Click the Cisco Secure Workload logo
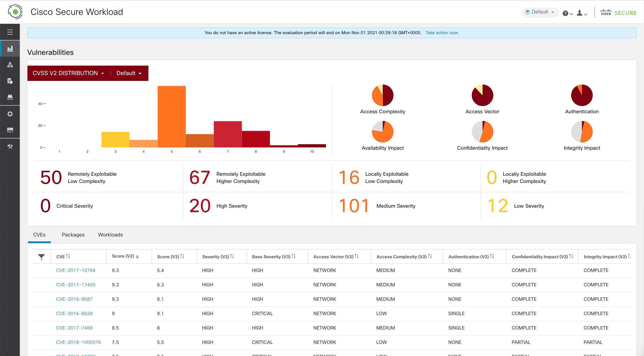 (x=15, y=12)
